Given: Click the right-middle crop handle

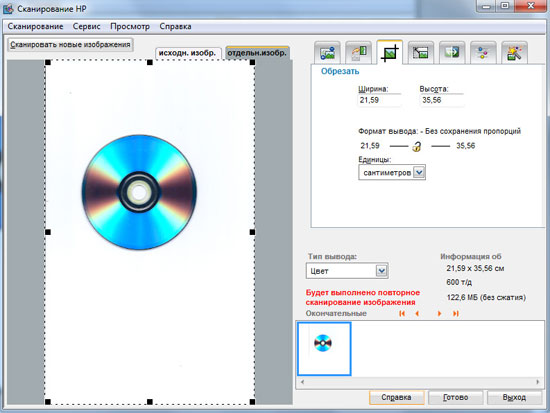Looking at the screenshot, I should pyautogui.click(x=252, y=232).
